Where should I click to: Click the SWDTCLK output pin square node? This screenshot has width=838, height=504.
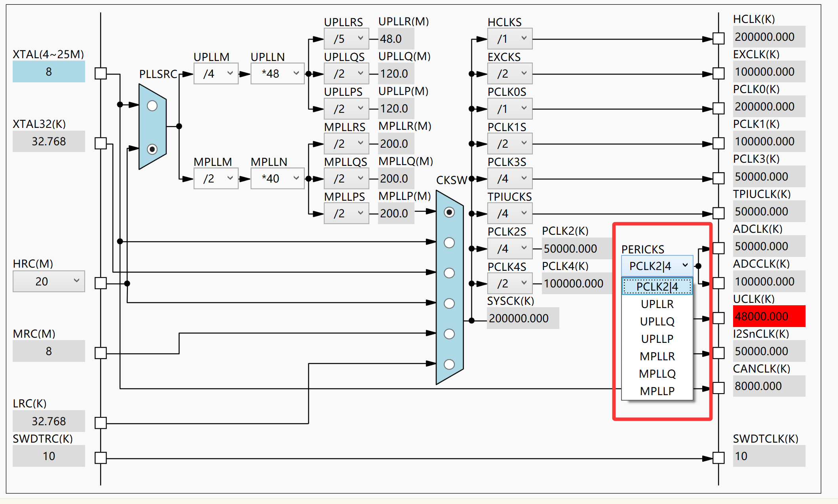click(x=718, y=458)
